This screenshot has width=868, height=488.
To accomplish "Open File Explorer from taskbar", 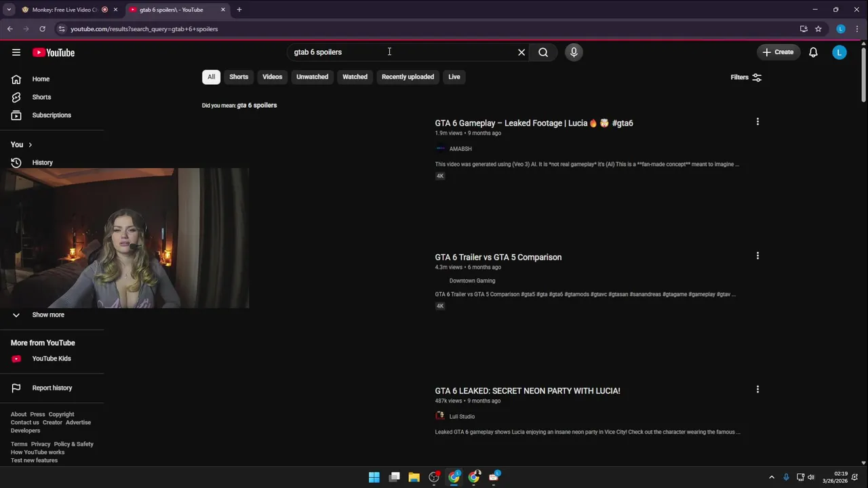I will point(414,477).
